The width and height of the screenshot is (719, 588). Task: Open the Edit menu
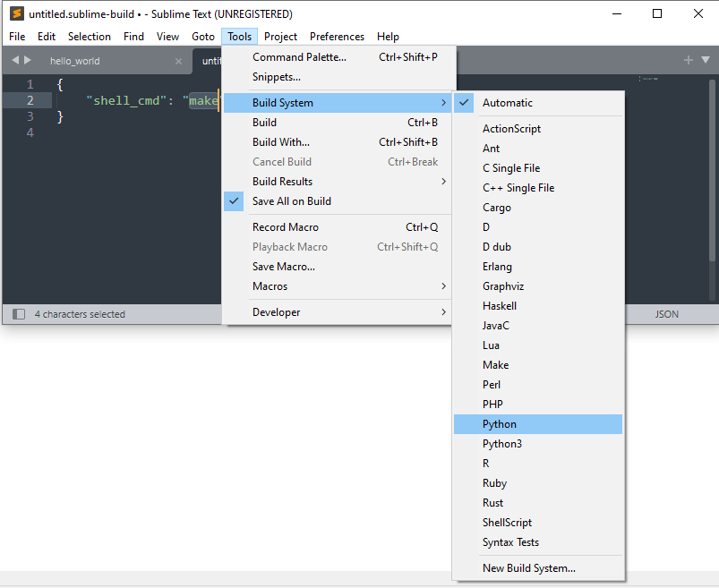[47, 37]
